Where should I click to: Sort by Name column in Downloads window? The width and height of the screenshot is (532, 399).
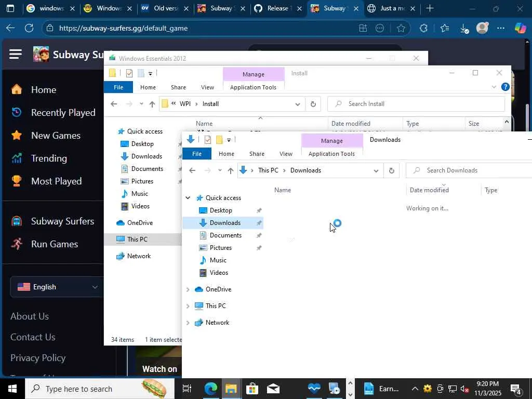coord(283,190)
